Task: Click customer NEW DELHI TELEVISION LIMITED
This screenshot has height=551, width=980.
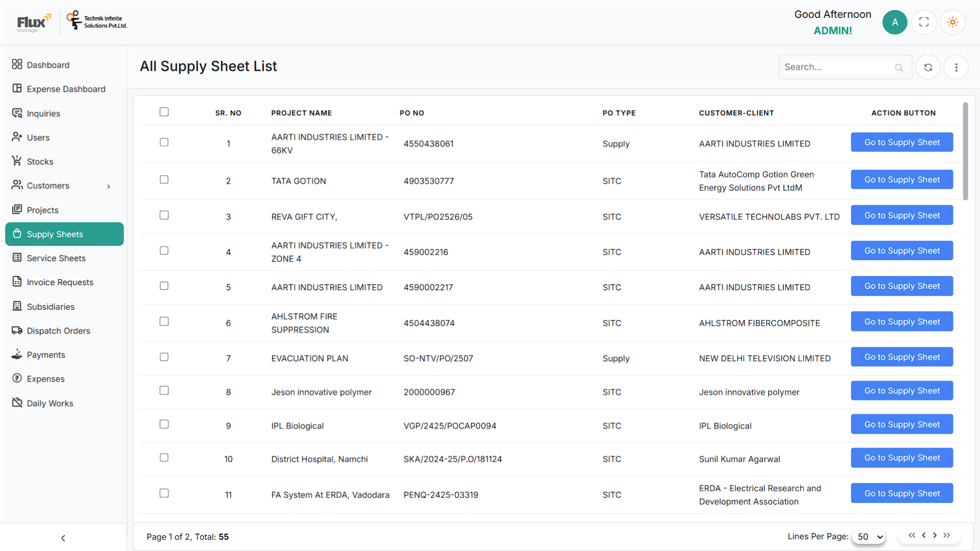Action: pyautogui.click(x=765, y=359)
